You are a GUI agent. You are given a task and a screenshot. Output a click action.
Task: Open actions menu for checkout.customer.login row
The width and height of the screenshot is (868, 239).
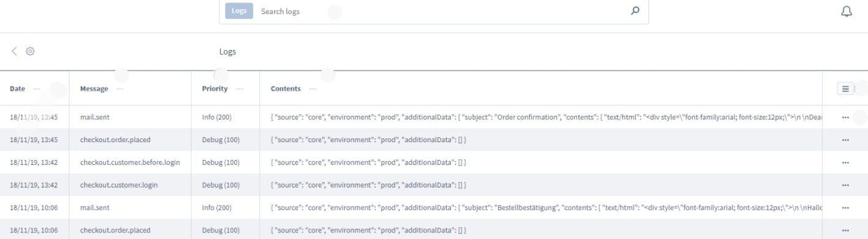[x=845, y=185]
